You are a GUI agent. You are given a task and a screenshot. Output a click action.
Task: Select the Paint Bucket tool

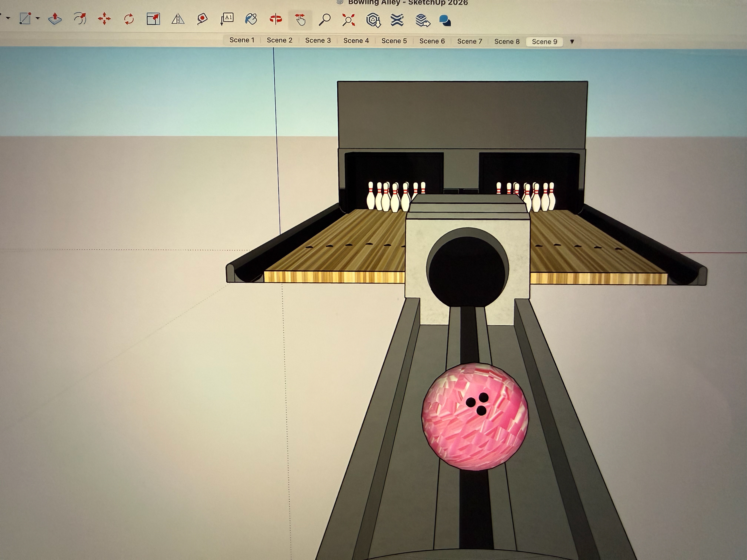[251, 19]
